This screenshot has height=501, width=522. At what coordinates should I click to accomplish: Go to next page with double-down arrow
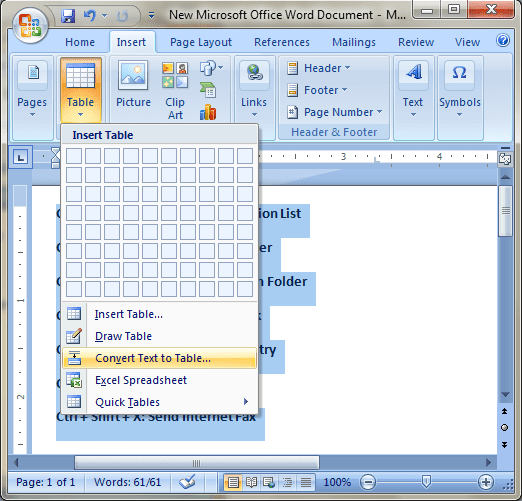coord(505,445)
